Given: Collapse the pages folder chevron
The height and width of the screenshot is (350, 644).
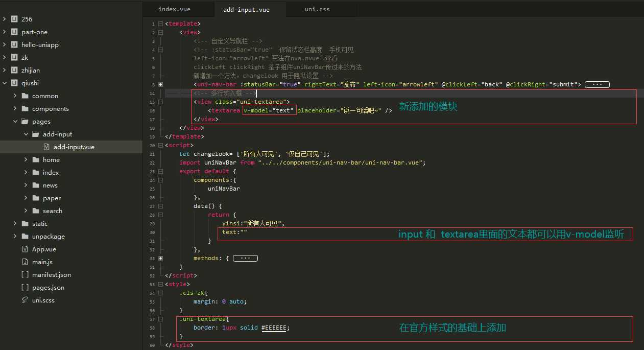Looking at the screenshot, I should [x=15, y=121].
